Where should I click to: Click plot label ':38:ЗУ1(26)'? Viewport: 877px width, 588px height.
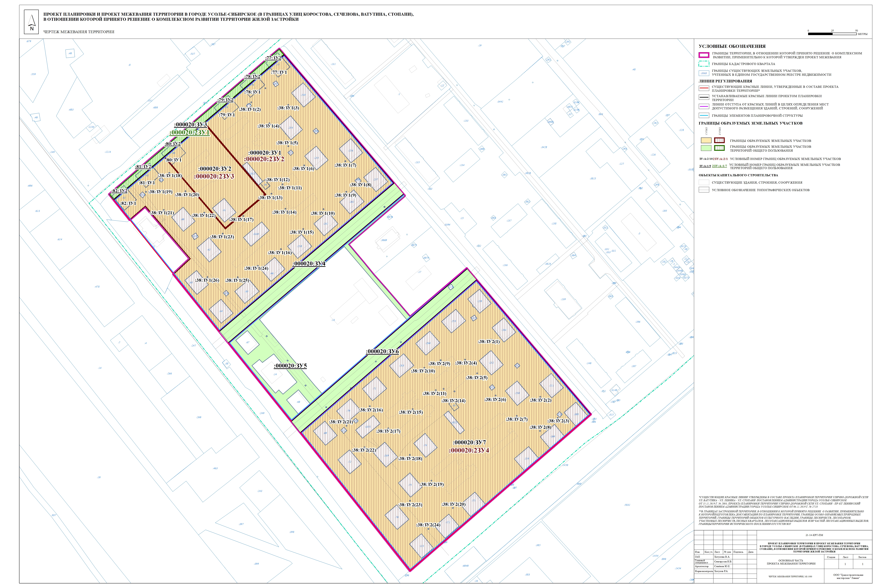(x=207, y=280)
